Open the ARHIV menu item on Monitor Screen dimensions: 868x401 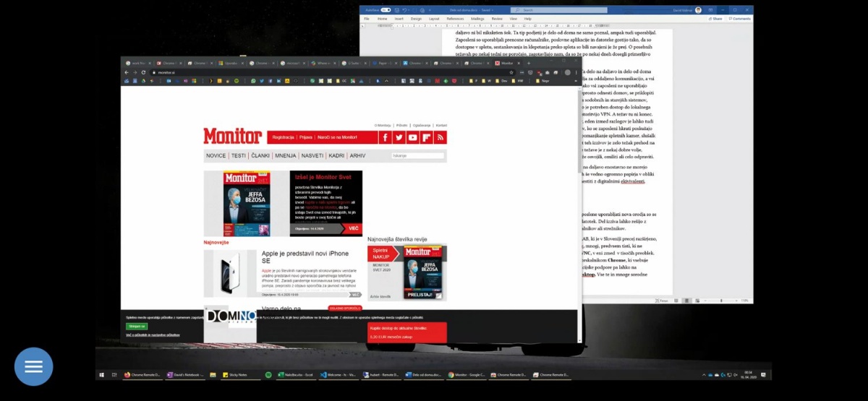pyautogui.click(x=357, y=155)
